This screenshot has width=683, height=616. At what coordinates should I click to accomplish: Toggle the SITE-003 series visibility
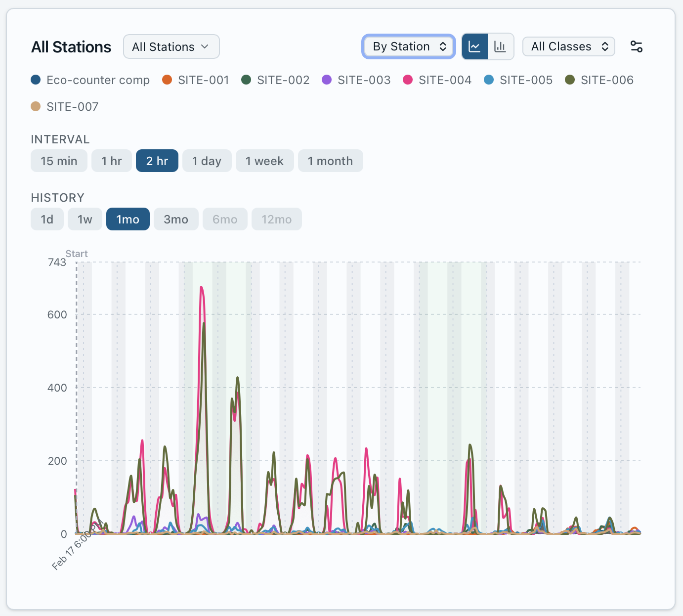[327, 79]
